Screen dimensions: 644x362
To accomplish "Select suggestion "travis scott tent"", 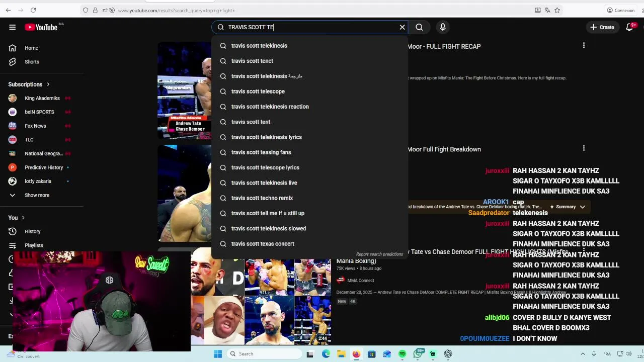I will pos(309,122).
